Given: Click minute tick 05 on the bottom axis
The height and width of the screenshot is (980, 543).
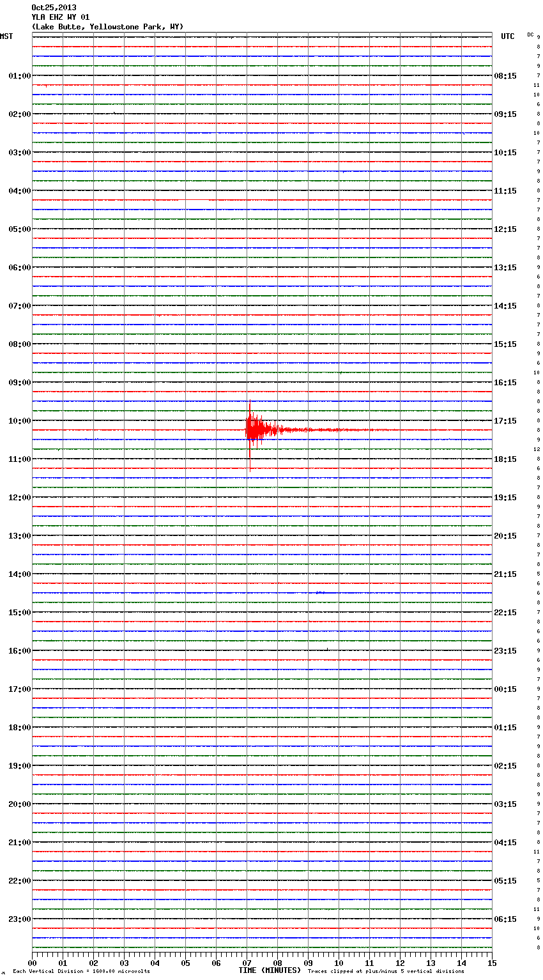Looking at the screenshot, I should tap(185, 963).
